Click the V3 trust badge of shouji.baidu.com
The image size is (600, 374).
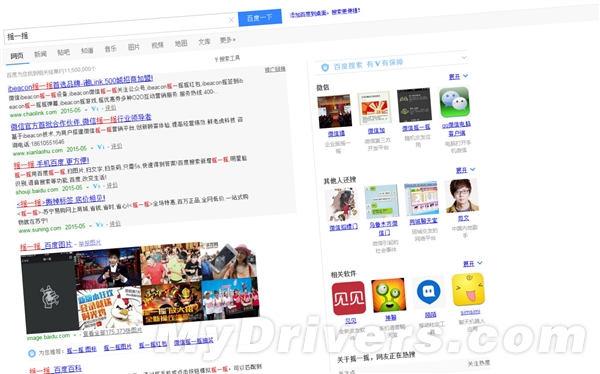pos(96,186)
